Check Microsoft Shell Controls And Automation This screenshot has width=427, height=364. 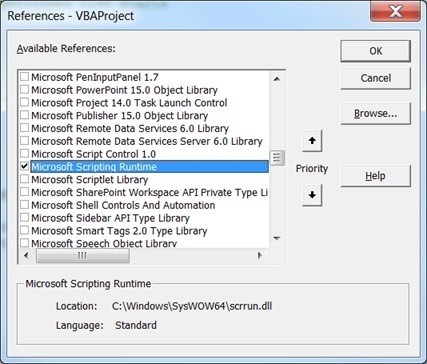tap(24, 205)
